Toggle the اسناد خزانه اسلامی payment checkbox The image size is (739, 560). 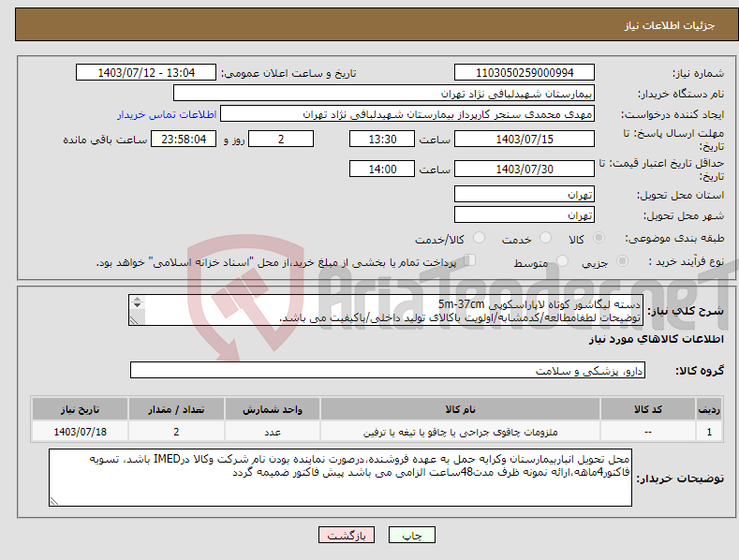point(470,260)
